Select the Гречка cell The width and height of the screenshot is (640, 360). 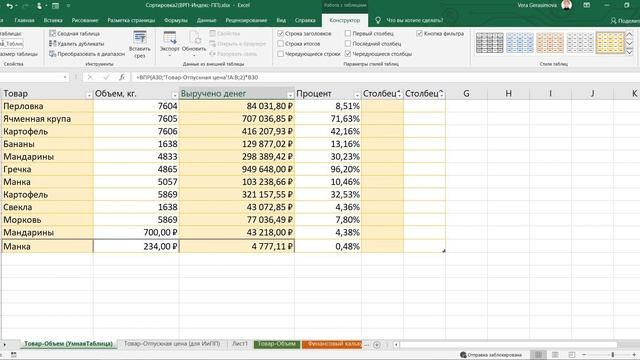click(47, 169)
